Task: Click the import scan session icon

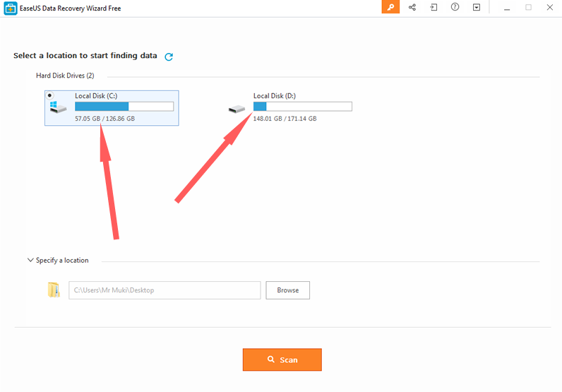Action: point(434,7)
